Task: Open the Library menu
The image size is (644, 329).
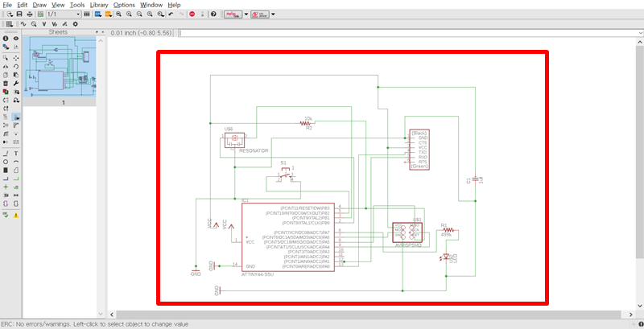Action: 99,5
